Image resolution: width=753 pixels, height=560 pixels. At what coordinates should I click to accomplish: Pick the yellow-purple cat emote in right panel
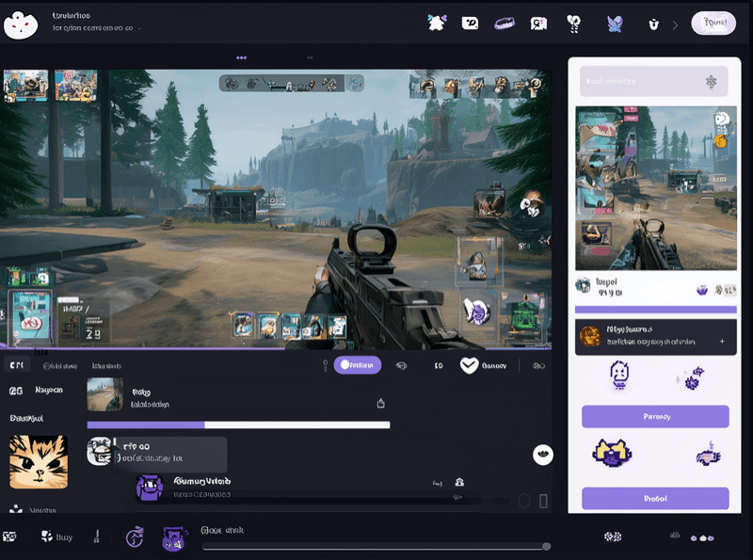612,453
